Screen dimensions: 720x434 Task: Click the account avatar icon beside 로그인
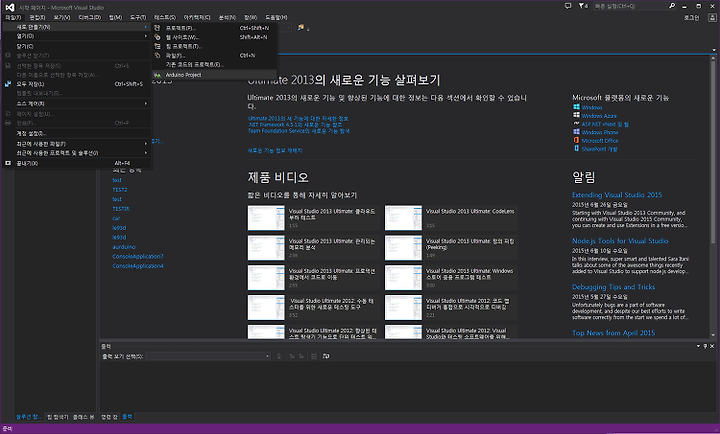(712, 17)
